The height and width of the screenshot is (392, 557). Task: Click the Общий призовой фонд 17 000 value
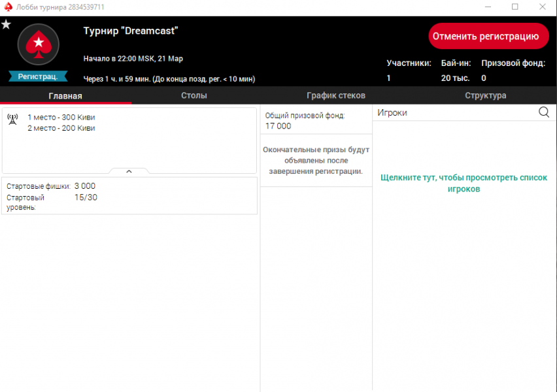(278, 126)
